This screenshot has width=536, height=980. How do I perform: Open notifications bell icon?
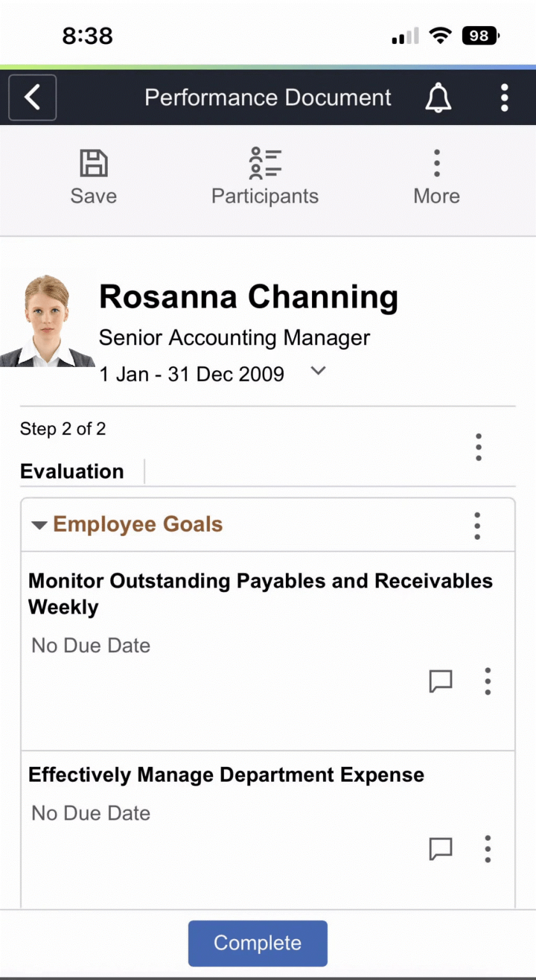[x=438, y=98]
